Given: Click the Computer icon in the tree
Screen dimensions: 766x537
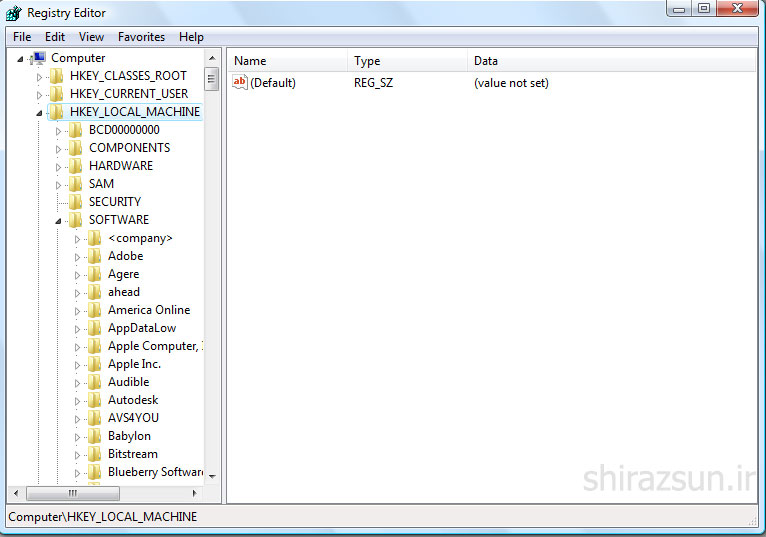Looking at the screenshot, I should click(38, 58).
